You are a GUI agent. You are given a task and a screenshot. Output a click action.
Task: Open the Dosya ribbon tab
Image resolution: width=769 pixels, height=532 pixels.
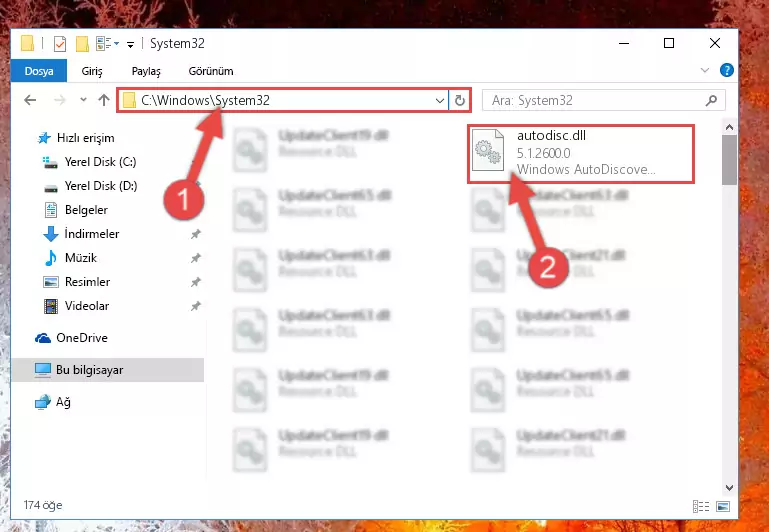[x=39, y=71]
